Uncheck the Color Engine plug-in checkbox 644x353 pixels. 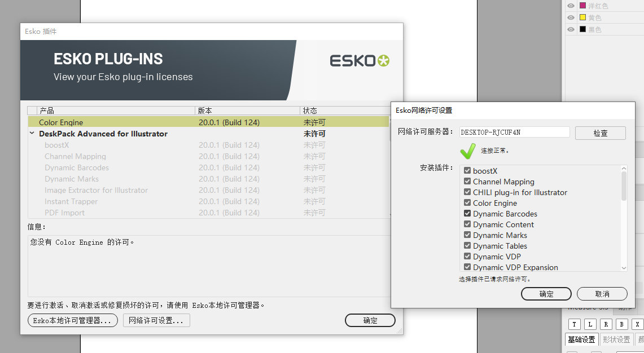467,202
